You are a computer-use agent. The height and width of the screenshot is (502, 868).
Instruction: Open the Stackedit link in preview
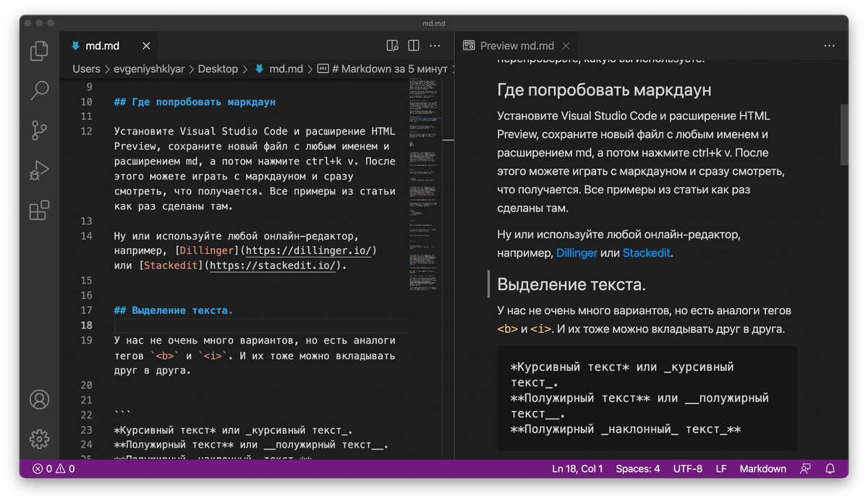[647, 253]
